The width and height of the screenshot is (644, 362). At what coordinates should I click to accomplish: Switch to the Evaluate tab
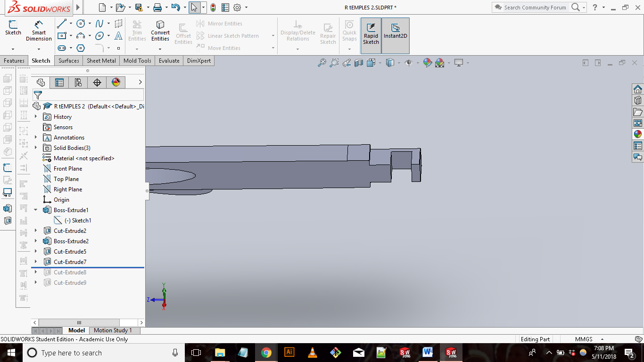pyautogui.click(x=169, y=61)
